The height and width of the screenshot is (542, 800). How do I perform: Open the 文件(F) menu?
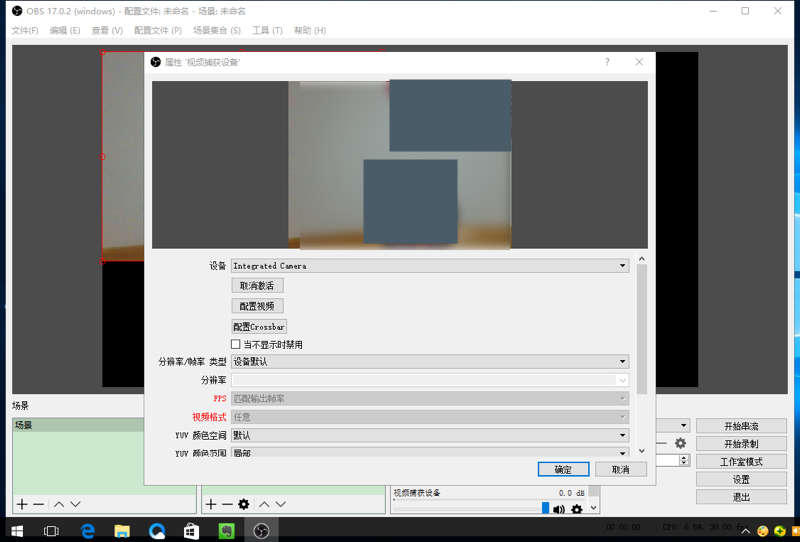25,31
